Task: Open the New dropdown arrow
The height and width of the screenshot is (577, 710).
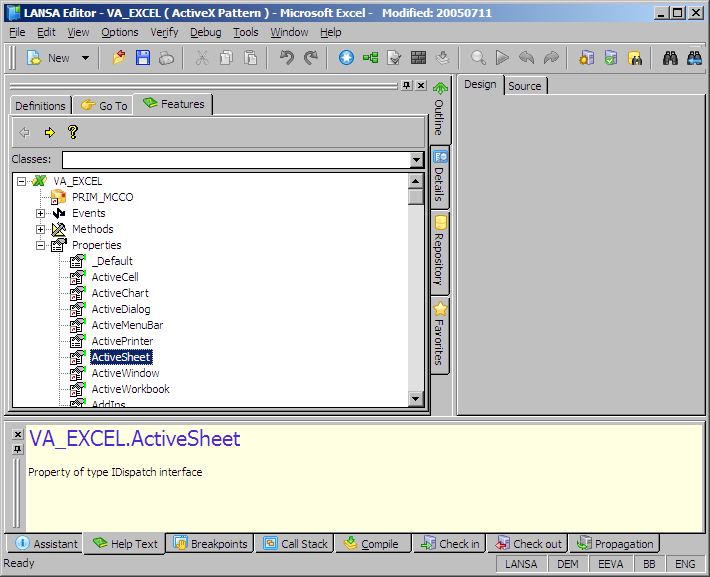Action: (85, 58)
